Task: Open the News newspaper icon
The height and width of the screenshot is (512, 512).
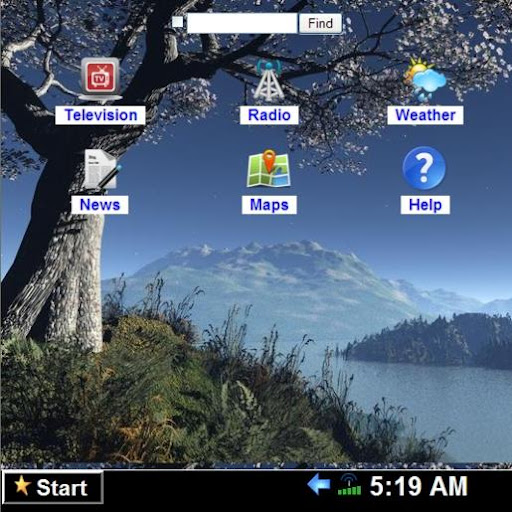Action: 101,171
